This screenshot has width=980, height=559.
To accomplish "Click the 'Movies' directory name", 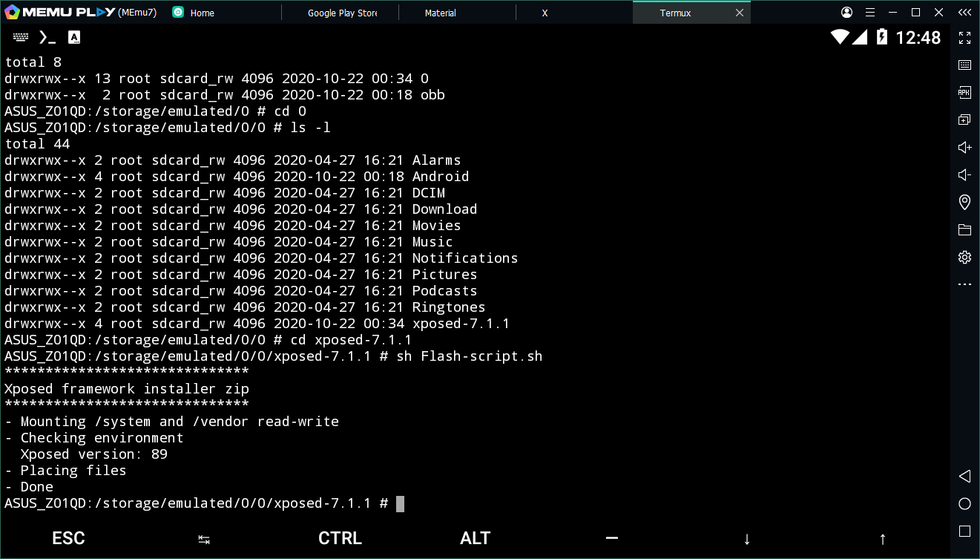I will tap(436, 226).
